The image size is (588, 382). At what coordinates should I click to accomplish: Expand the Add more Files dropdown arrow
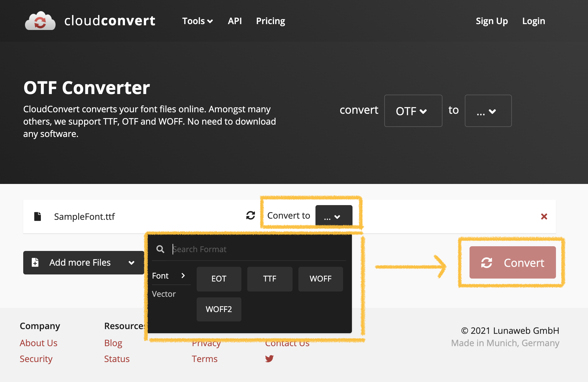point(131,263)
